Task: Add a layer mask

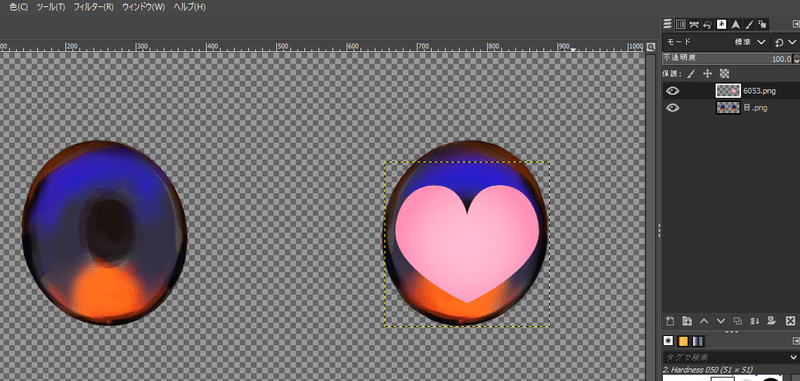Action: pyautogui.click(x=772, y=321)
